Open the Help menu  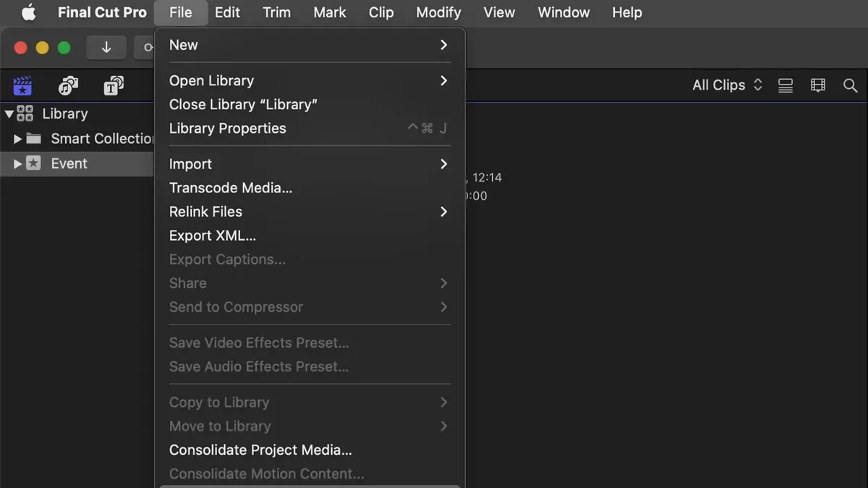[x=626, y=12]
